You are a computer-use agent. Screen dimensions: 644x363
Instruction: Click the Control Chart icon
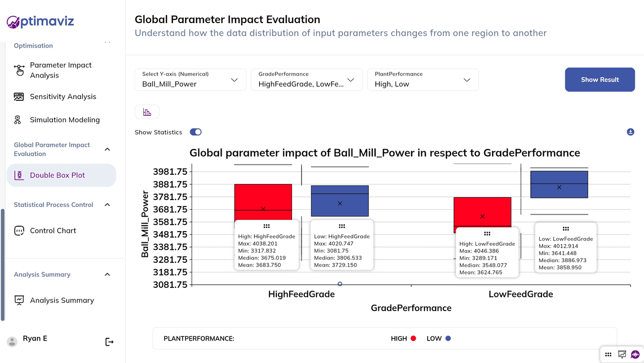tap(19, 231)
